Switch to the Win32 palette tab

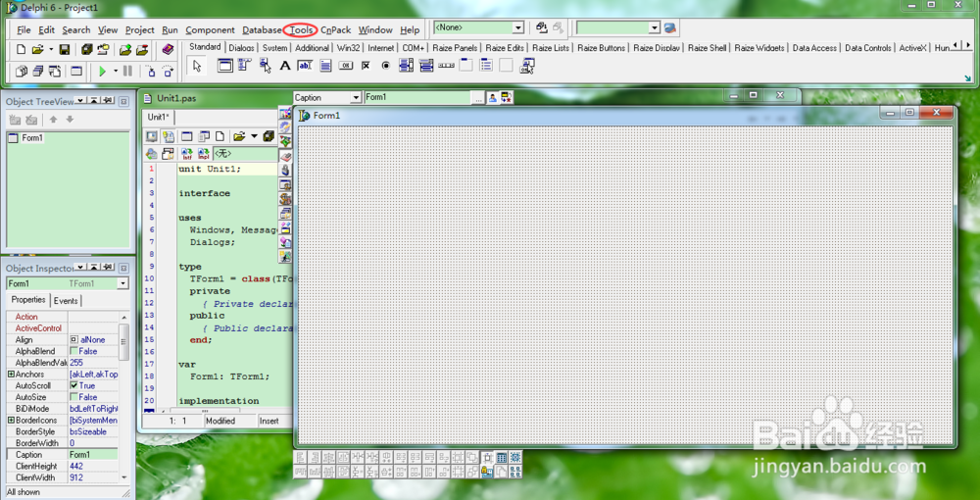pos(348,47)
